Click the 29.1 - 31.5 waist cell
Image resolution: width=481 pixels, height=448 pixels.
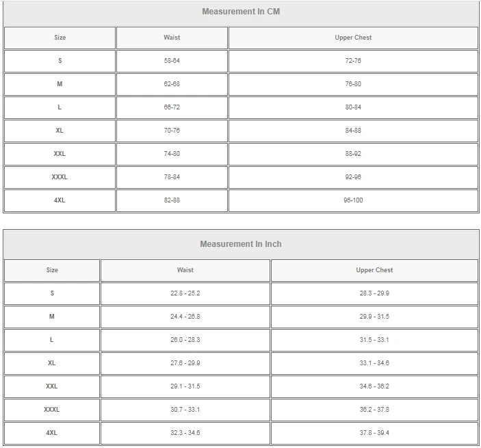185,386
